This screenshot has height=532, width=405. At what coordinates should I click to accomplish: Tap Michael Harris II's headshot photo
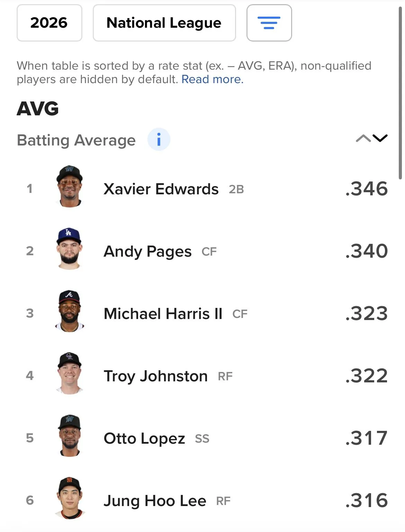click(69, 311)
